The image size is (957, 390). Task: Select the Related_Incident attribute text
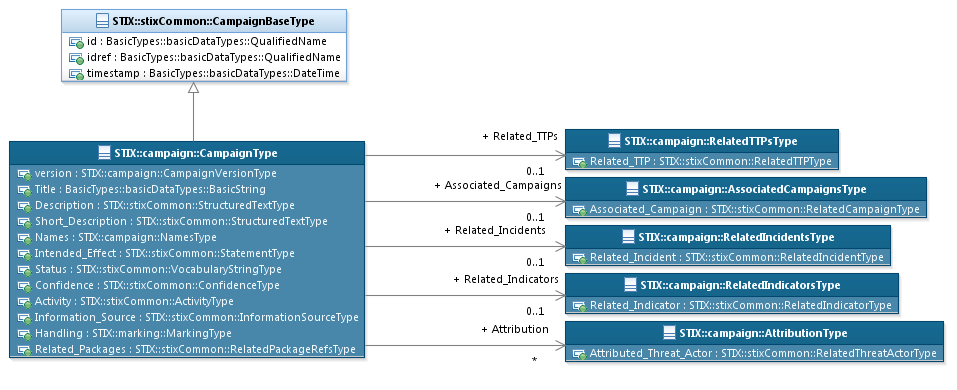(x=737, y=258)
